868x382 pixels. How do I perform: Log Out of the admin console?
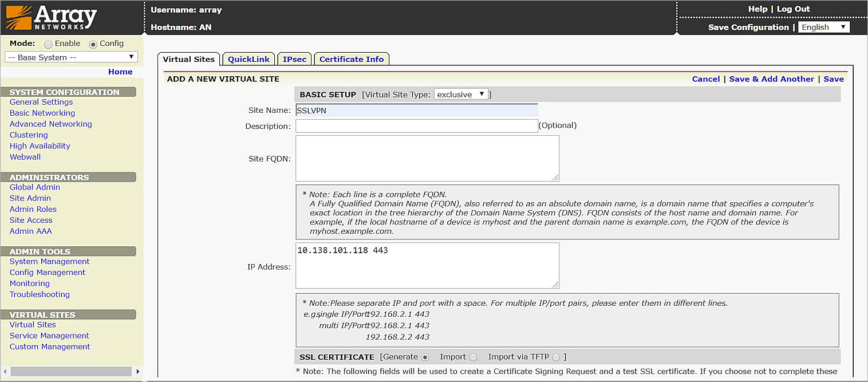794,9
